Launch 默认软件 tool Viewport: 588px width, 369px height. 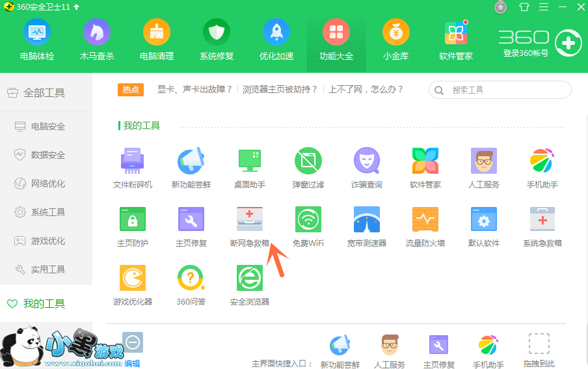click(484, 226)
